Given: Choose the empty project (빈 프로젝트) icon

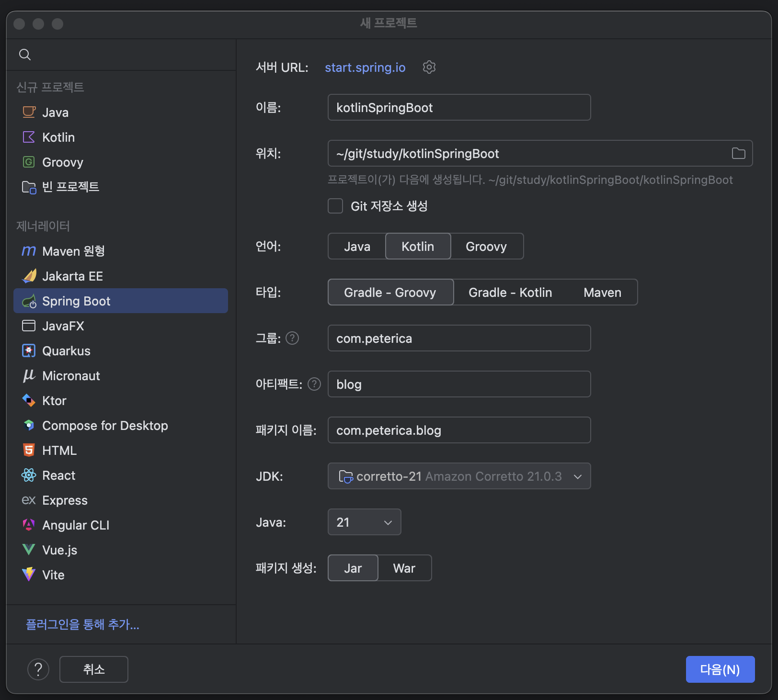Looking at the screenshot, I should click(29, 187).
